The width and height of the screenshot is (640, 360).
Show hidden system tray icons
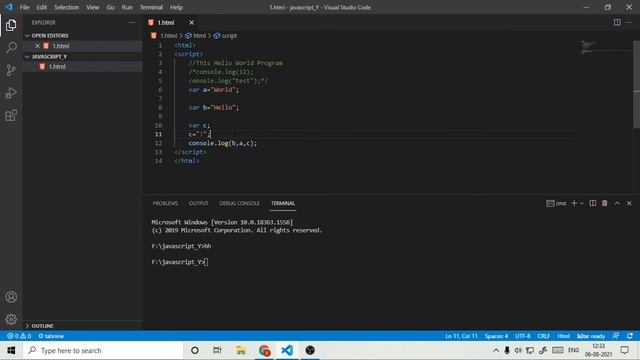[496, 351]
